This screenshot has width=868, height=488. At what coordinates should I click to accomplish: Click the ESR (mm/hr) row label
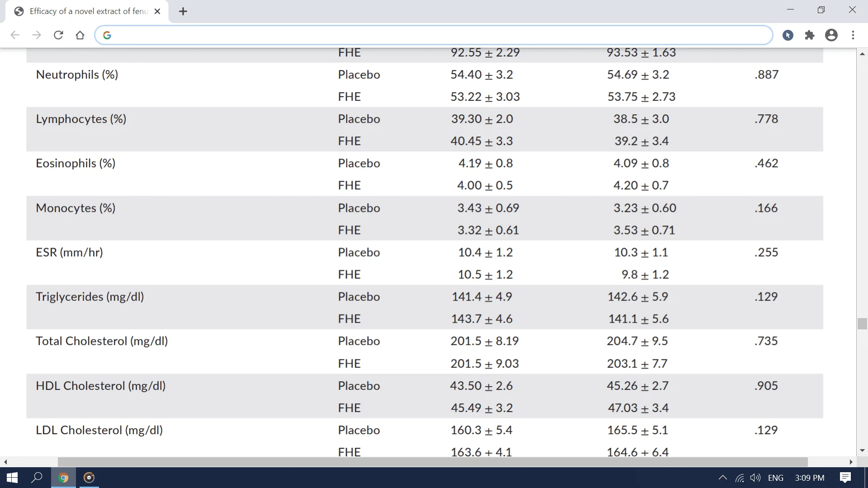point(69,252)
